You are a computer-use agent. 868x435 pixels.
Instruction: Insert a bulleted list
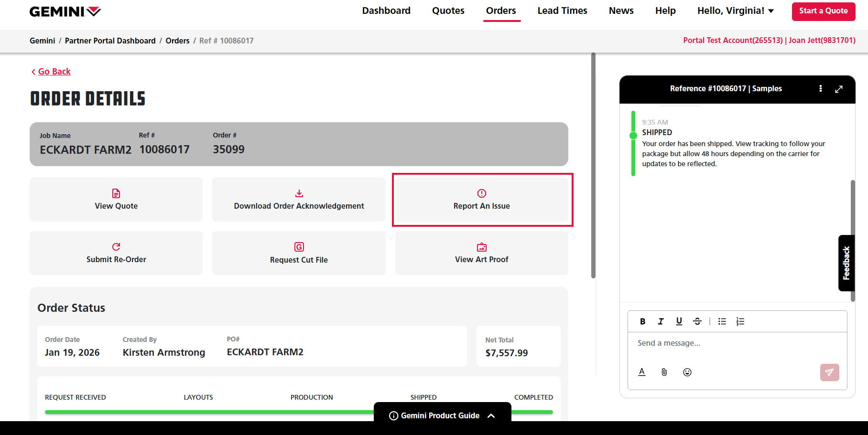[x=722, y=321]
